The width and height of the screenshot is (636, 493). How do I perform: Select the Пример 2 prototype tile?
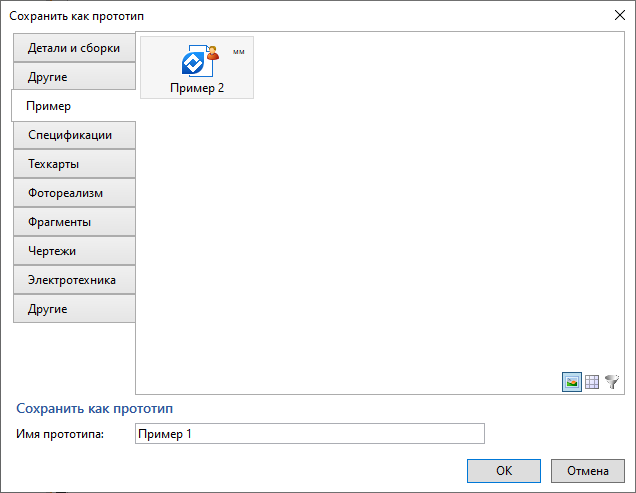click(x=197, y=68)
